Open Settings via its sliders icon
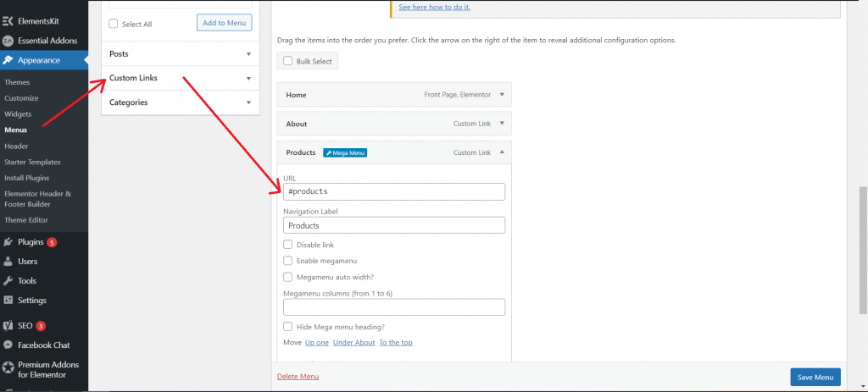Image resolution: width=868 pixels, height=392 pixels. (8, 301)
